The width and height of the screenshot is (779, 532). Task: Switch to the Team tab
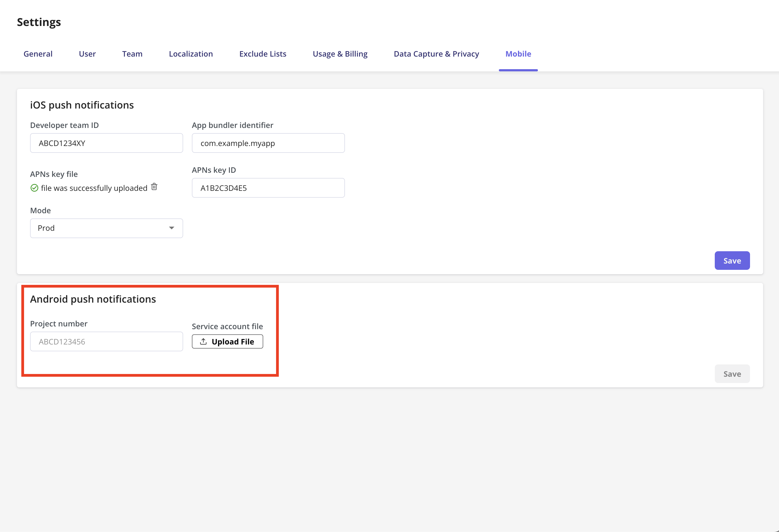(132, 54)
